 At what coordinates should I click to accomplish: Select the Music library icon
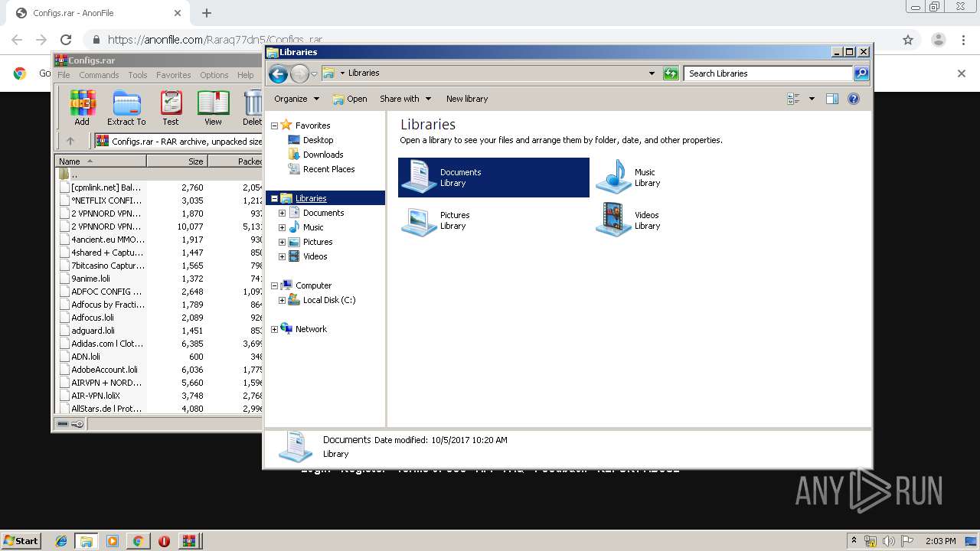613,177
